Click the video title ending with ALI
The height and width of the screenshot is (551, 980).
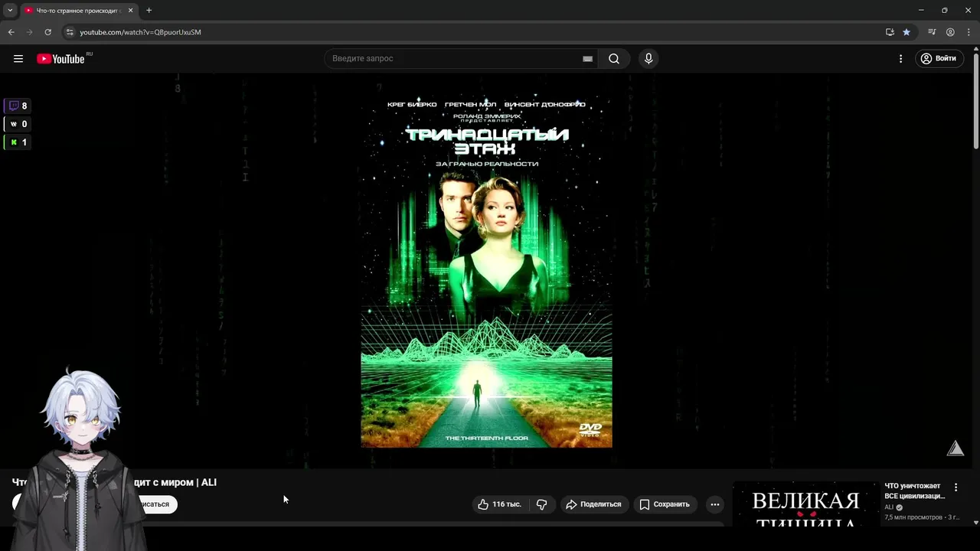click(x=114, y=482)
